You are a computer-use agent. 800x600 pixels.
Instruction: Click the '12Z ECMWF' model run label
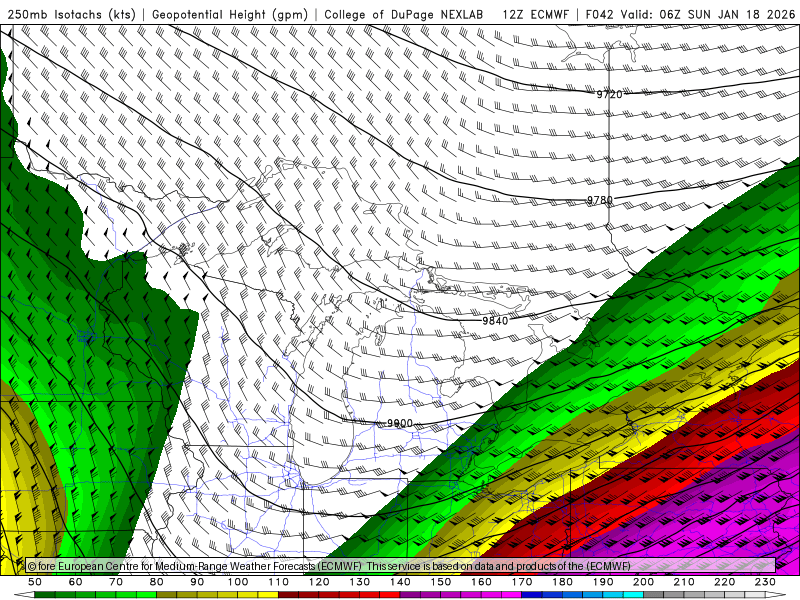536,15
